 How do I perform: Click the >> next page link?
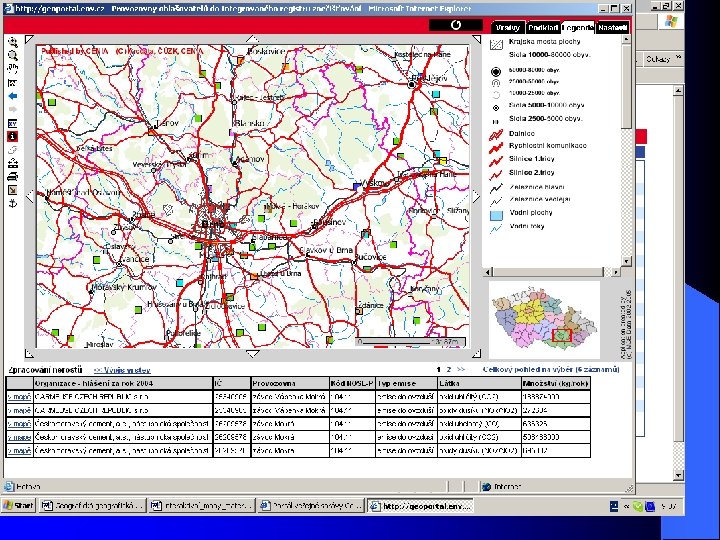[x=461, y=370]
